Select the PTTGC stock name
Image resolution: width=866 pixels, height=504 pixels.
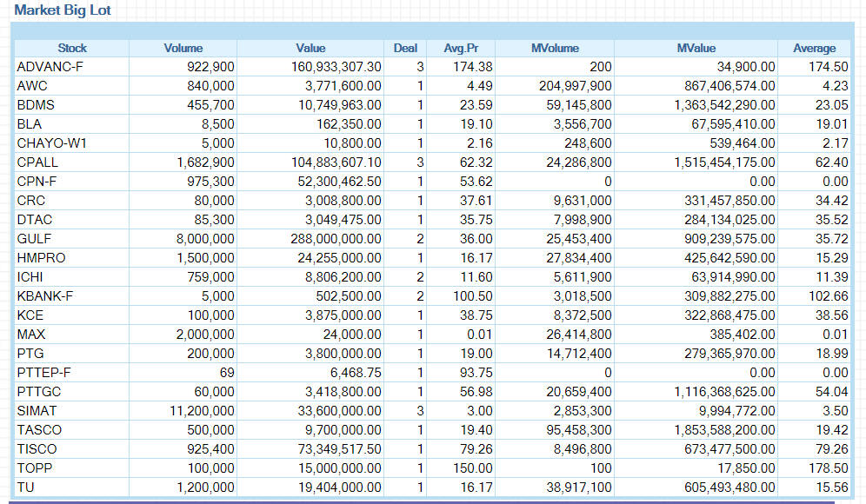38,392
